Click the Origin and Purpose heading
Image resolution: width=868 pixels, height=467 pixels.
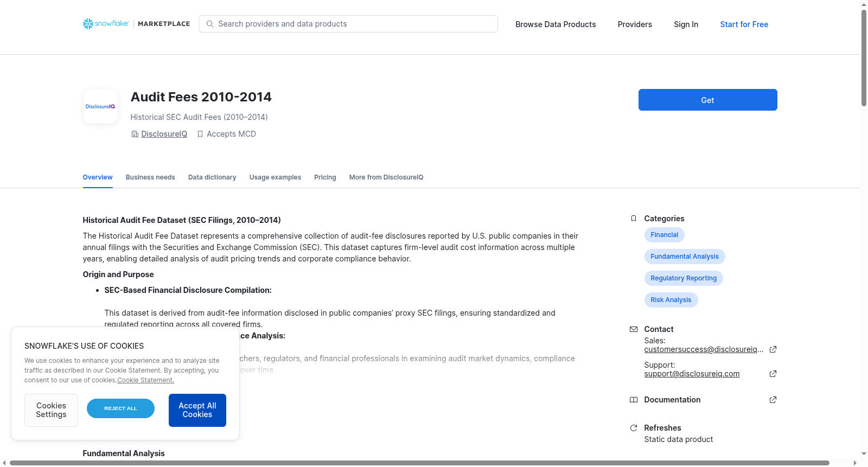[118, 274]
